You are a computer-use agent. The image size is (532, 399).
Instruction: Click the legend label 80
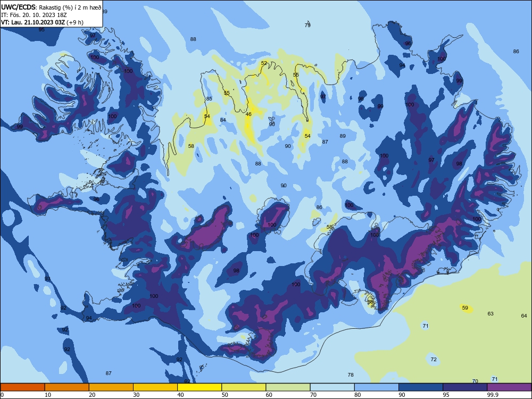[358, 395]
